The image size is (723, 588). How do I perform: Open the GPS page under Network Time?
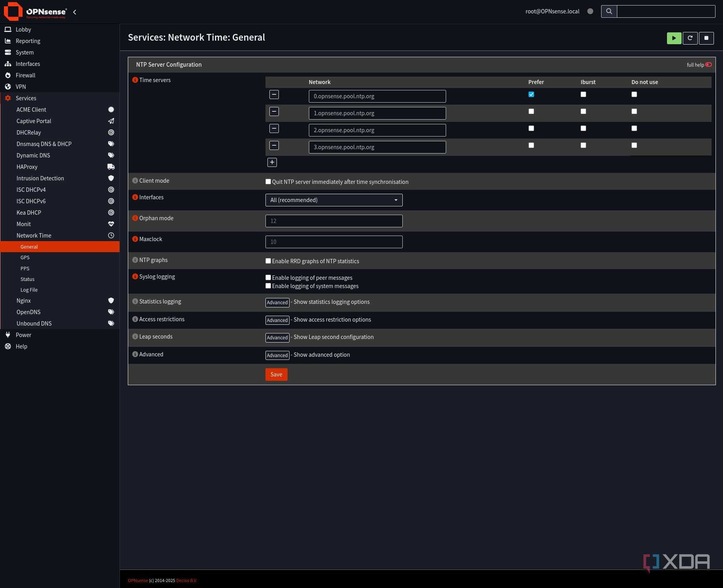pos(60,258)
